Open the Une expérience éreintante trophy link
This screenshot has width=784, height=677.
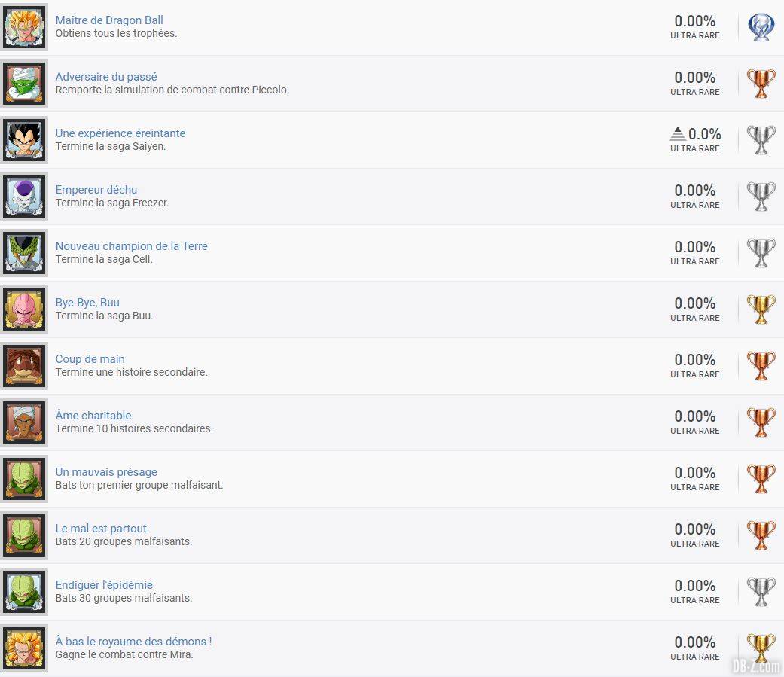[x=120, y=133]
